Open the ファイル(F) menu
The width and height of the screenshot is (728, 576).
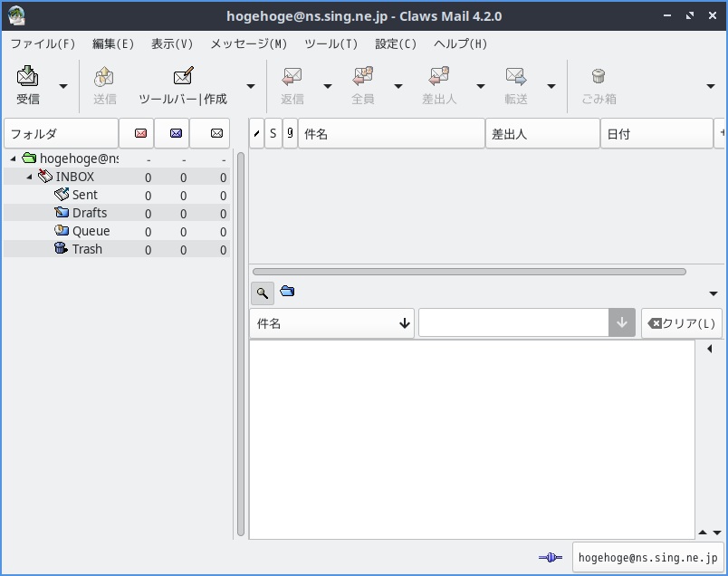[43, 43]
